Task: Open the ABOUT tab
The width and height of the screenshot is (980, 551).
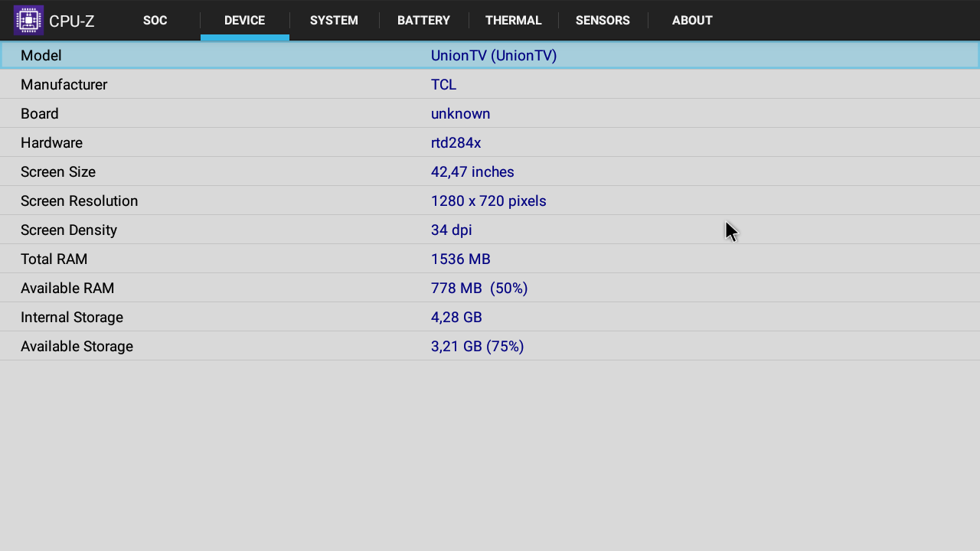Action: point(692,21)
